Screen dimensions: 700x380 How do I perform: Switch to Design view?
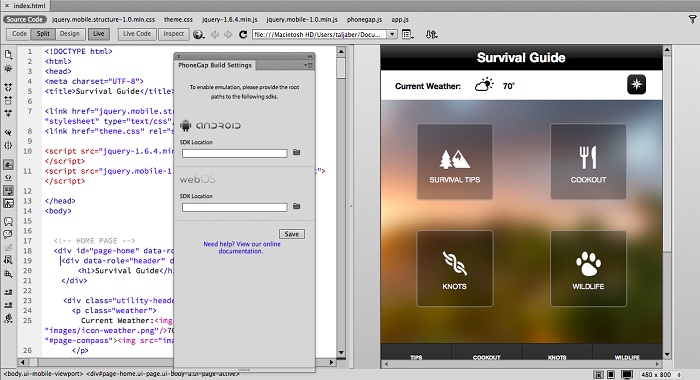click(x=69, y=34)
